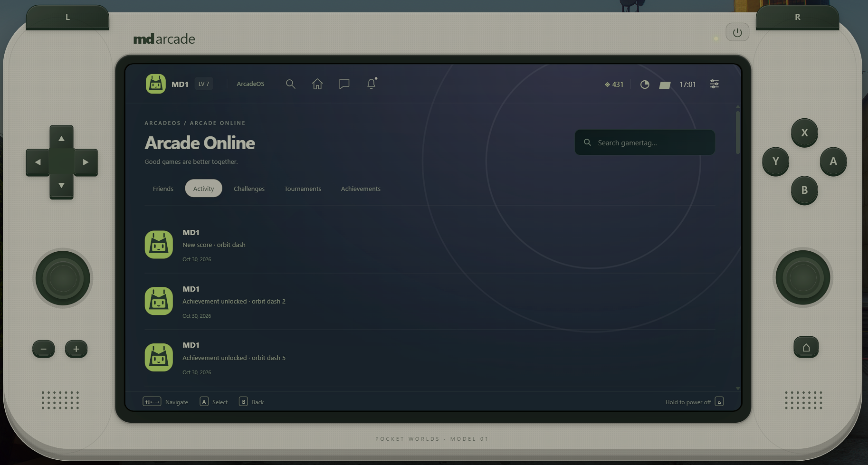Screen dimensions: 868x465
Task: Open the ArcadeOS menu label
Action: [250, 84]
